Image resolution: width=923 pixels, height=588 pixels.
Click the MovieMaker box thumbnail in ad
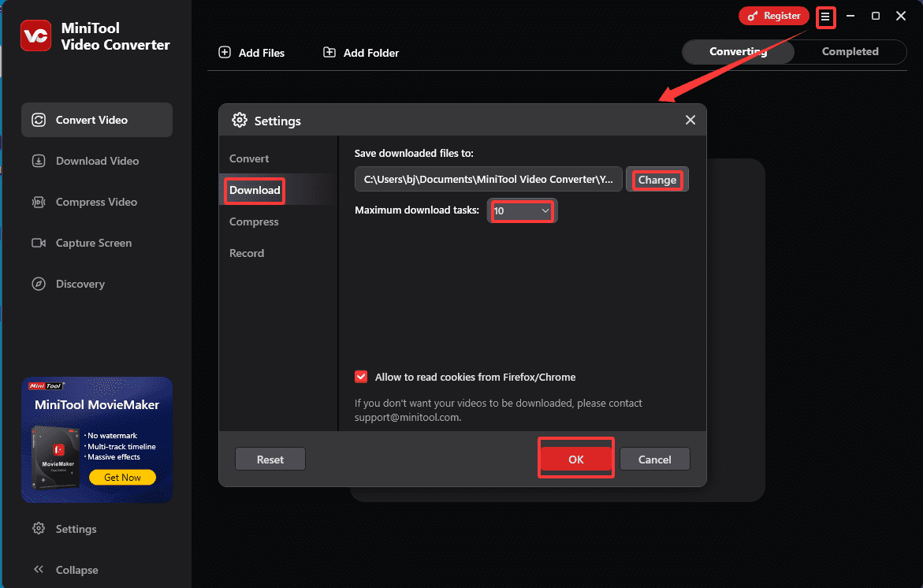[x=55, y=457]
